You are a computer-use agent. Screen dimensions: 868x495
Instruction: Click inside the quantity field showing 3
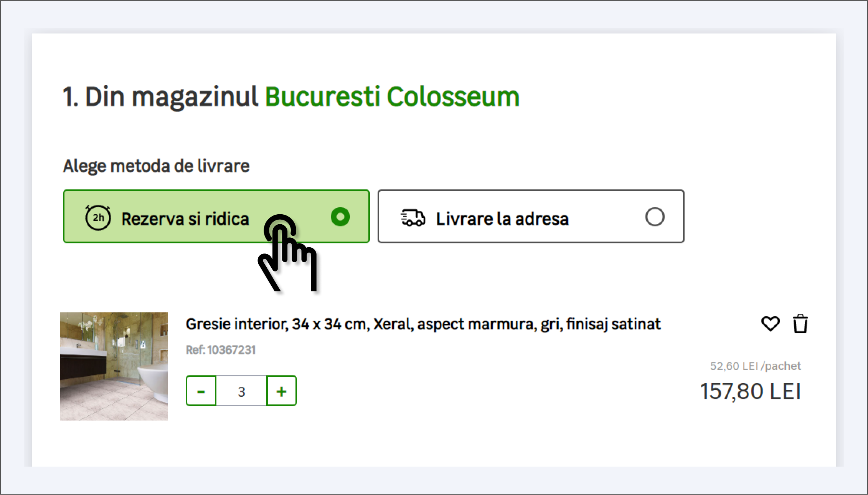click(241, 391)
